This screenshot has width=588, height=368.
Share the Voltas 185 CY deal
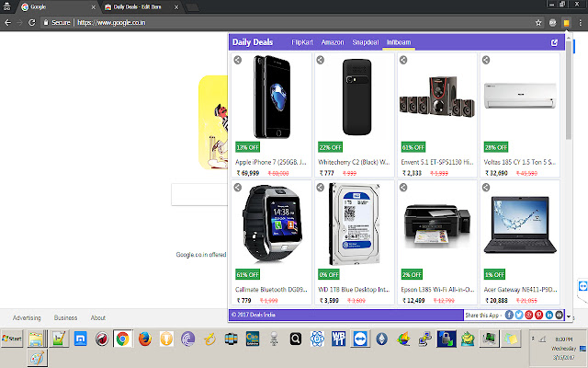pos(486,60)
